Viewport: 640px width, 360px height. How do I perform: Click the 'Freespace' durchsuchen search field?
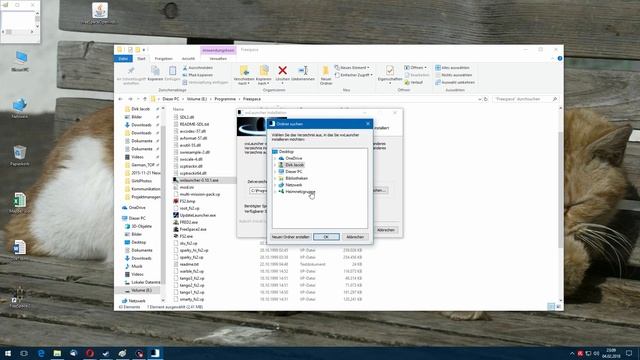pyautogui.click(x=525, y=99)
